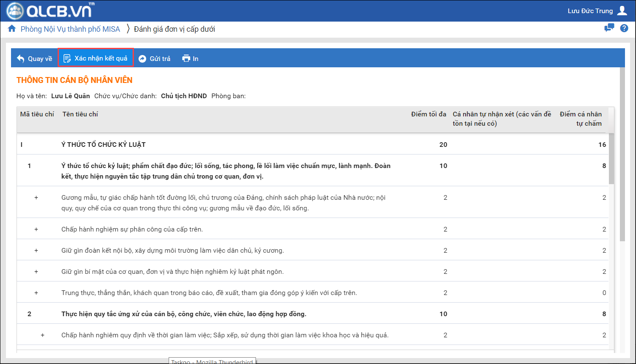This screenshot has height=364, width=636.
Task: Expand the Trung thực, thẳng thắn criterion row
Action: click(x=36, y=293)
